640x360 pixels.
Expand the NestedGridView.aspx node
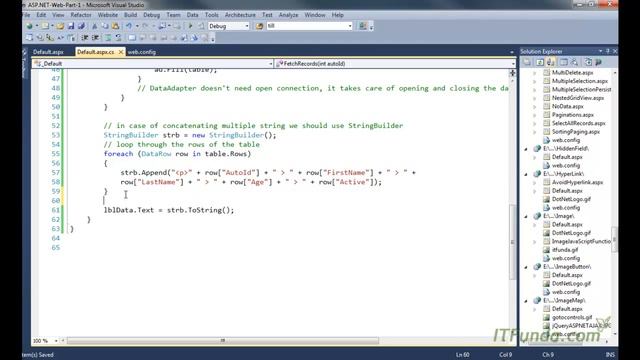coord(535,98)
